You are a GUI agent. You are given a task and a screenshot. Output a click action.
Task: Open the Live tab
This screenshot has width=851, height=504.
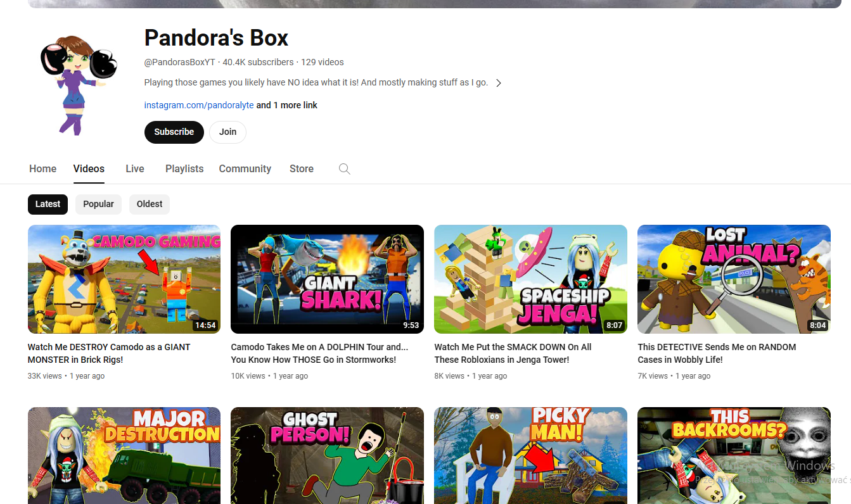[x=135, y=169]
